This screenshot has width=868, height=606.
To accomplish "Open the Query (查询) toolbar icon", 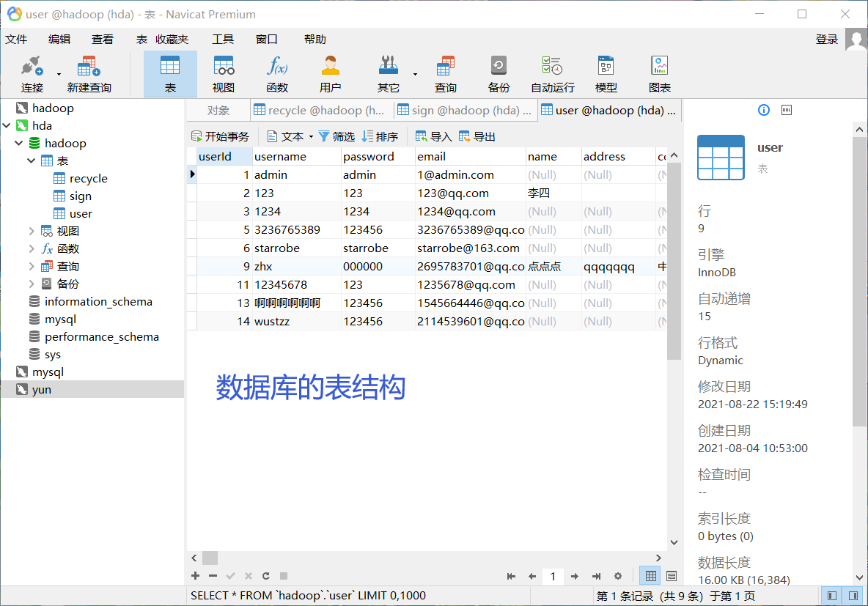I will point(445,74).
